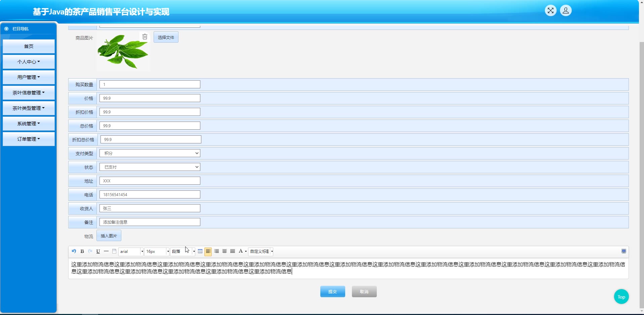
Task: Click the undo icon in editor toolbar
Action: [74, 251]
